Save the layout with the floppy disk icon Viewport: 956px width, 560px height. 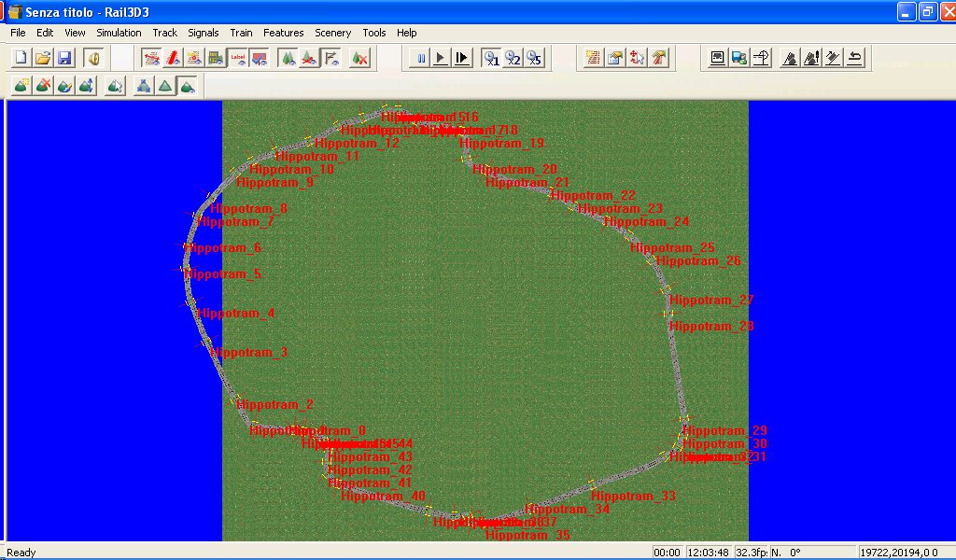[64, 58]
